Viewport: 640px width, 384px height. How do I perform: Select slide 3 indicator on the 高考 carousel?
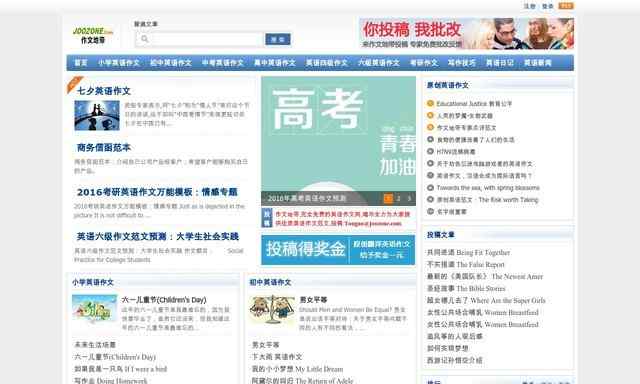409,199
